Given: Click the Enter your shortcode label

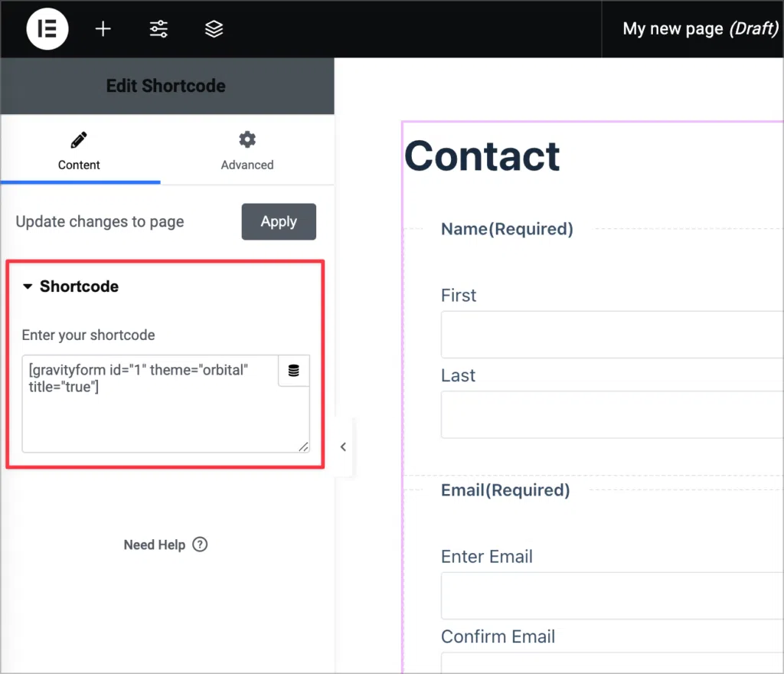Looking at the screenshot, I should (88, 335).
